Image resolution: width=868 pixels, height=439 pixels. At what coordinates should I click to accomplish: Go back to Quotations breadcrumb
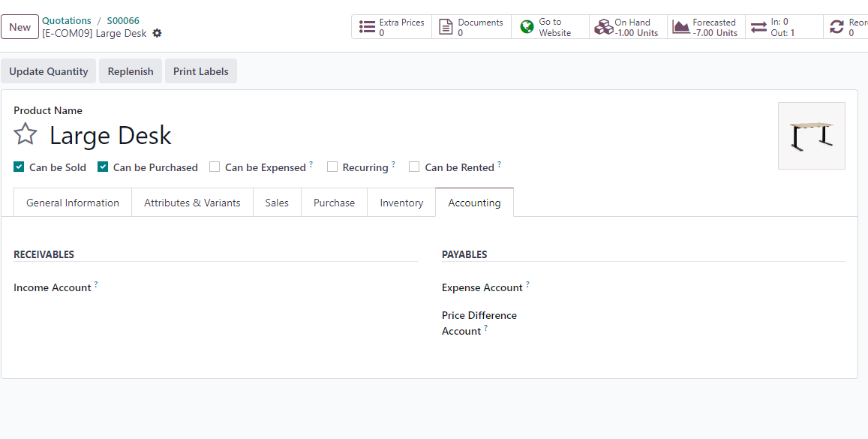(x=67, y=21)
